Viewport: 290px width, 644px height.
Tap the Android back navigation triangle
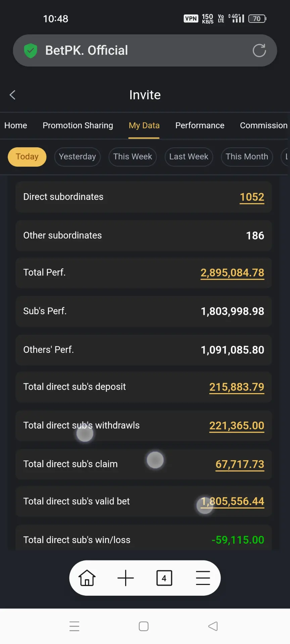pyautogui.click(x=213, y=626)
